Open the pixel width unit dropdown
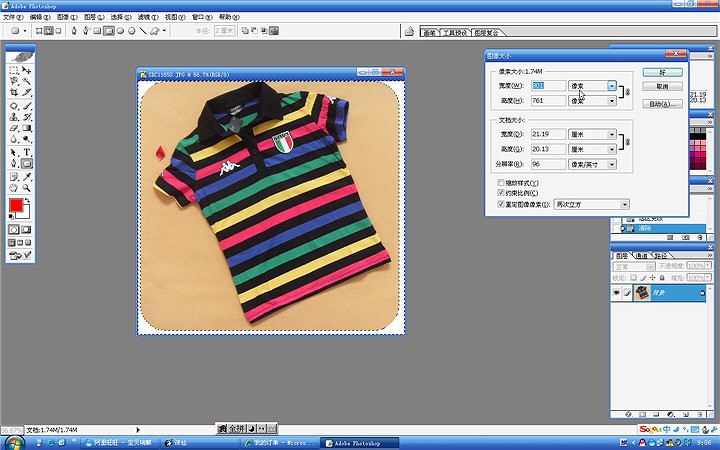720x450 pixels. pyautogui.click(x=611, y=87)
